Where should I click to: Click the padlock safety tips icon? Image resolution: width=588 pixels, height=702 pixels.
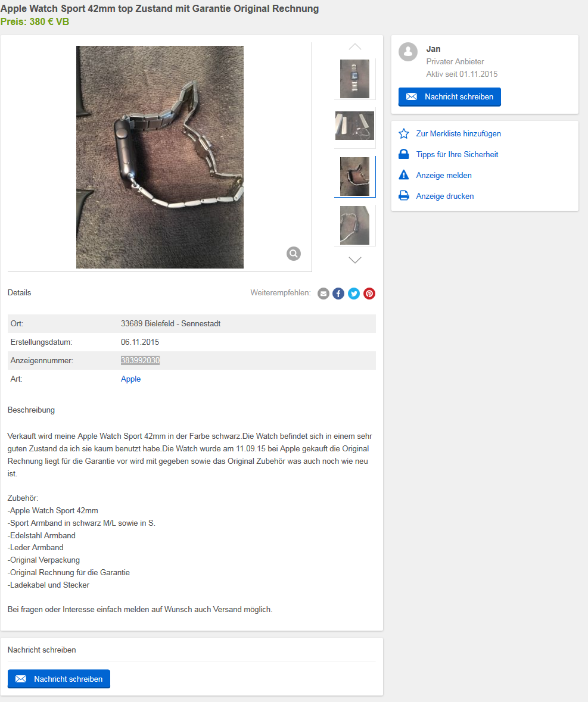(x=404, y=154)
